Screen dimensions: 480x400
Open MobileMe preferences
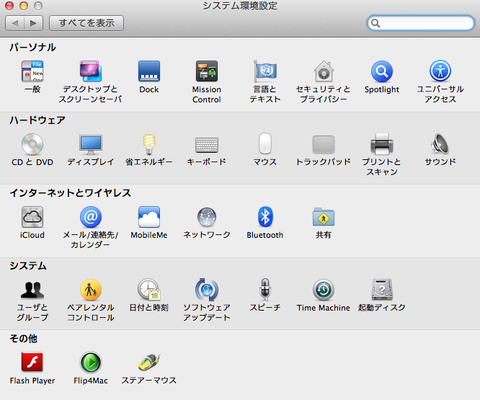click(149, 217)
